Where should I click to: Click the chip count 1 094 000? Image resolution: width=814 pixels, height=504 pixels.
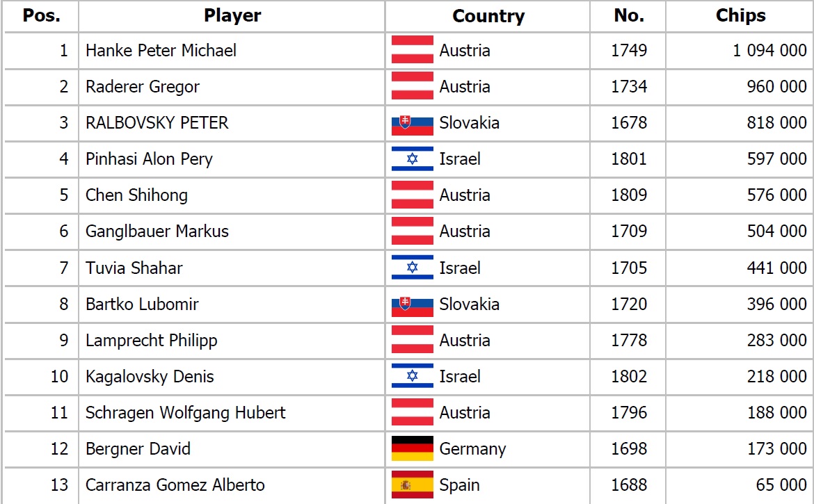(769, 50)
